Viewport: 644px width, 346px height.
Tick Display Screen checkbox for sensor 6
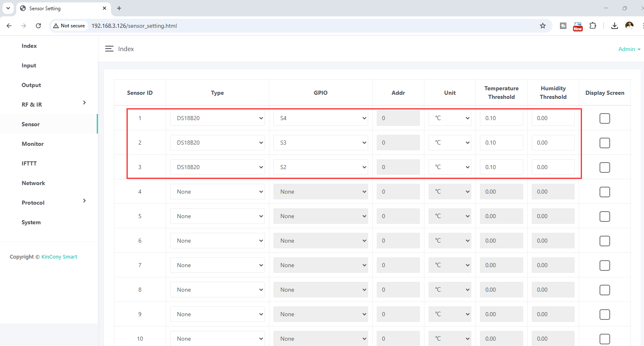pyautogui.click(x=604, y=241)
